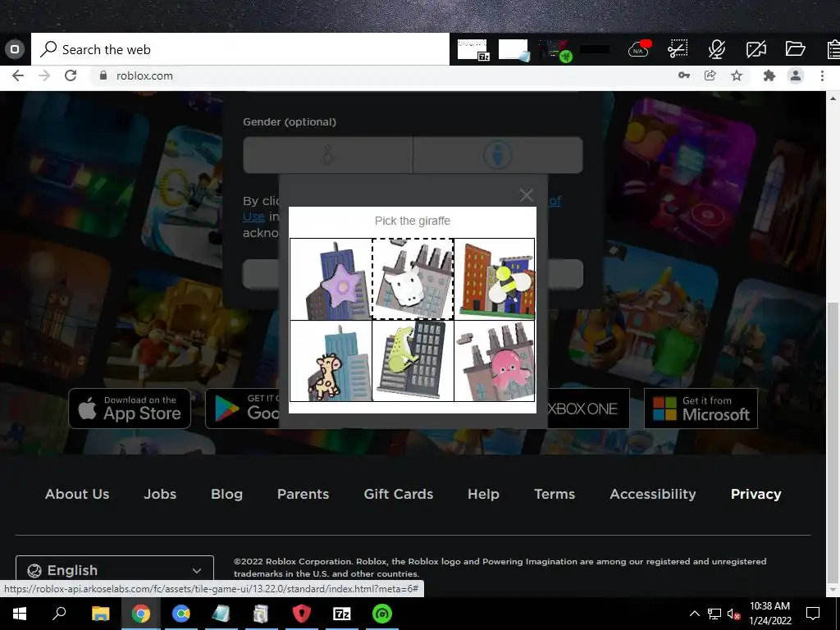Open the 7-Zip taskbar icon
The image size is (840, 630).
[342, 614]
